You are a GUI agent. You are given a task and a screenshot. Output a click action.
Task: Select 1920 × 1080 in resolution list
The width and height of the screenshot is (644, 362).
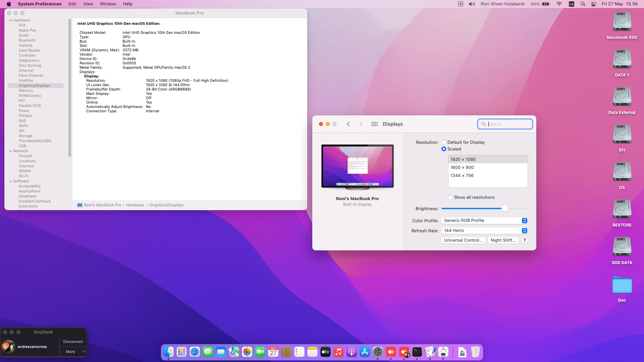(x=488, y=160)
